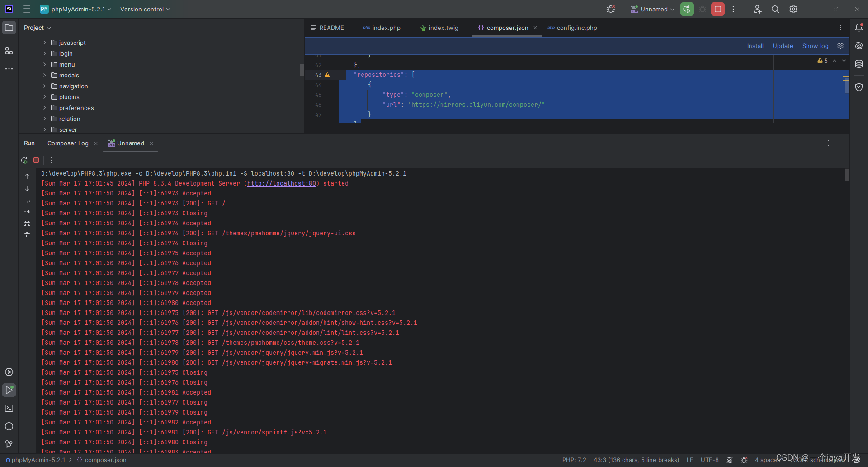Open the Unnamed run configuration dropdown
Viewport: 868px width, 467px height.
click(652, 9)
